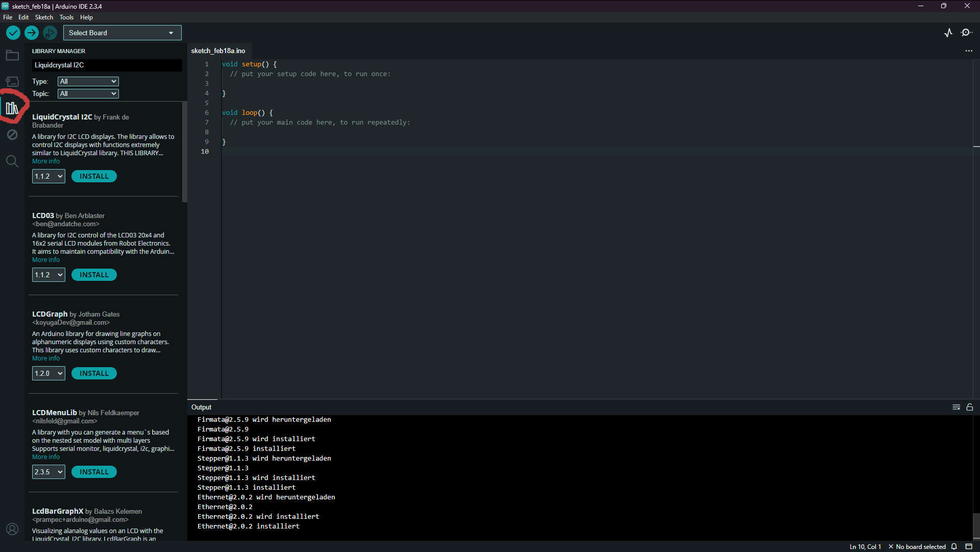This screenshot has width=980, height=552.
Task: Select the sketch_feb18a.ino tab
Action: [x=218, y=51]
